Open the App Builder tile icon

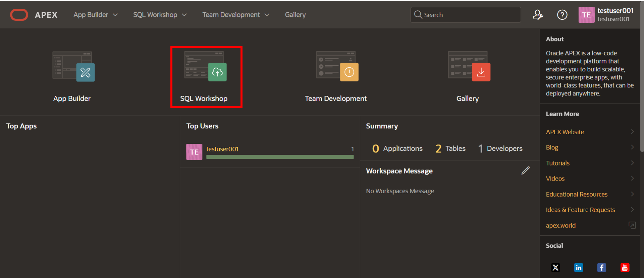tap(73, 66)
